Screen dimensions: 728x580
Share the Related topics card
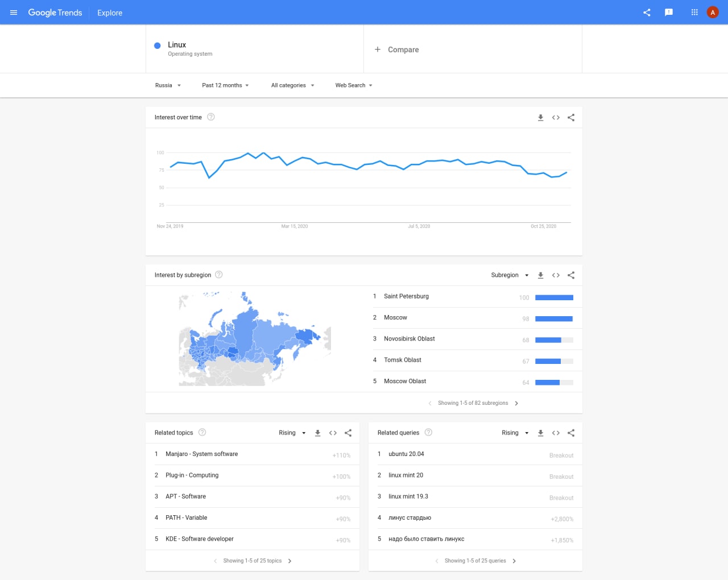click(348, 433)
